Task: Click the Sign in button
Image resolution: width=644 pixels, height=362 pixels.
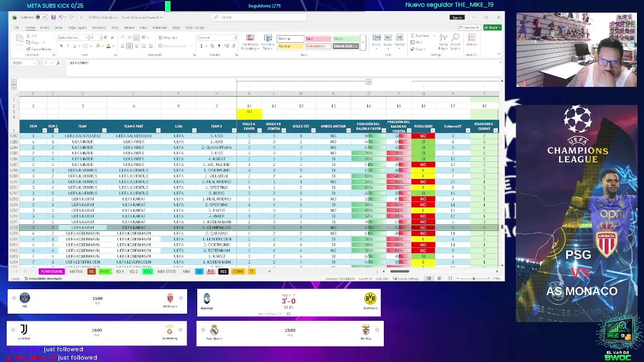Action: point(457,18)
